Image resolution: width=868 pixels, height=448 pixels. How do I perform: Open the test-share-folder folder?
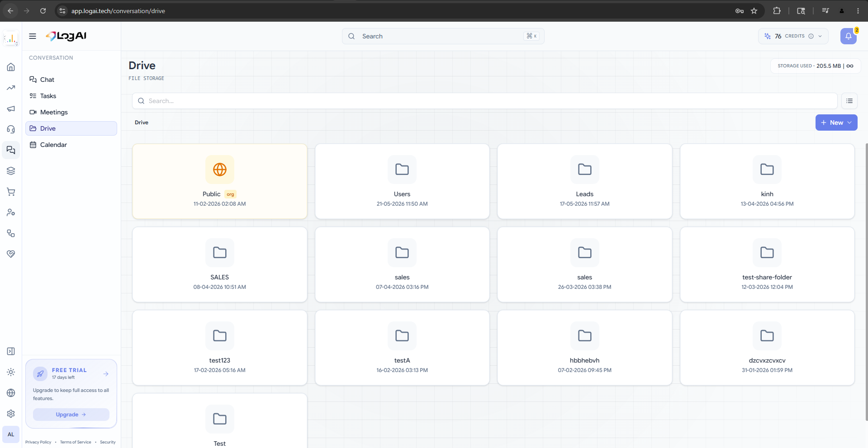(x=767, y=264)
